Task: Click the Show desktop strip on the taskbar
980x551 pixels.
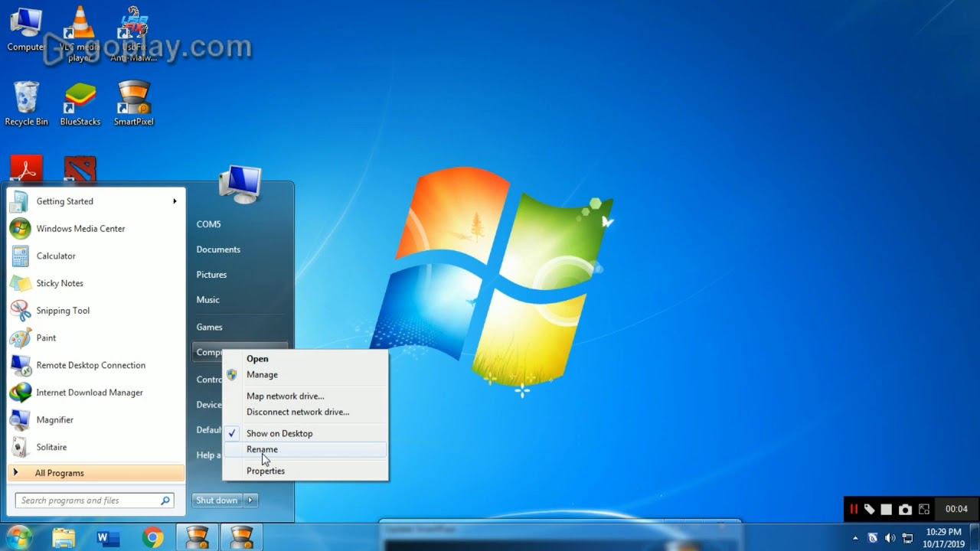Action: (975, 538)
